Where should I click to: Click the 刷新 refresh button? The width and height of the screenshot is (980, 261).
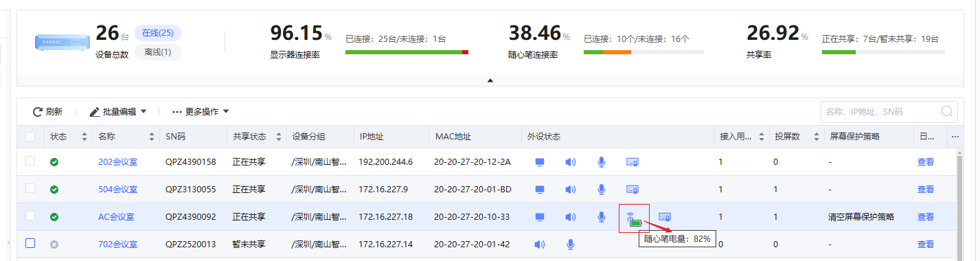(x=47, y=111)
